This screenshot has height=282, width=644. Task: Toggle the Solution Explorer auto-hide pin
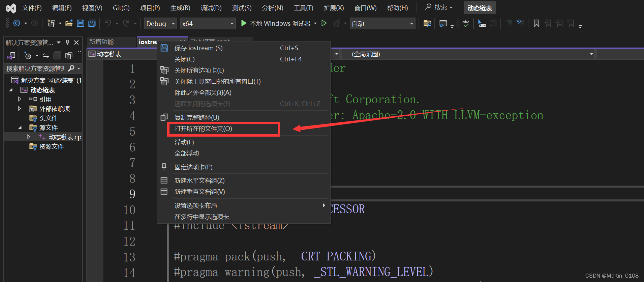[x=67, y=43]
